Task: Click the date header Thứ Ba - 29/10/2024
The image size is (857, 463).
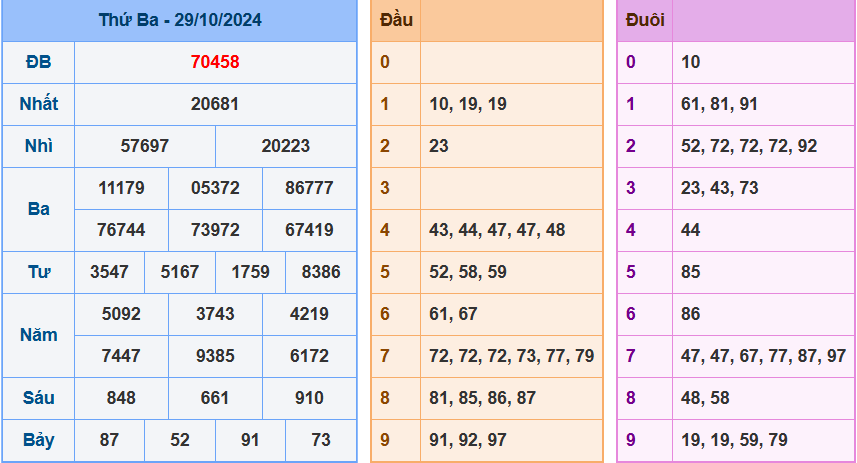Action: click(180, 20)
